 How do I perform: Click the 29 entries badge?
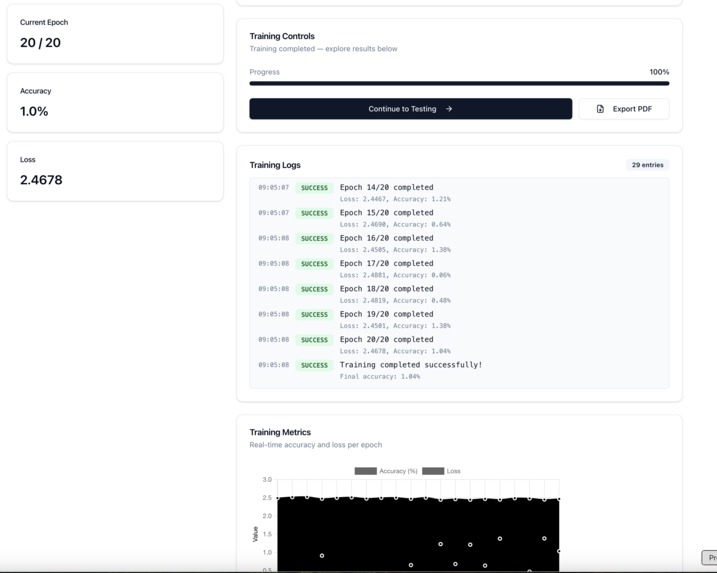pos(647,165)
